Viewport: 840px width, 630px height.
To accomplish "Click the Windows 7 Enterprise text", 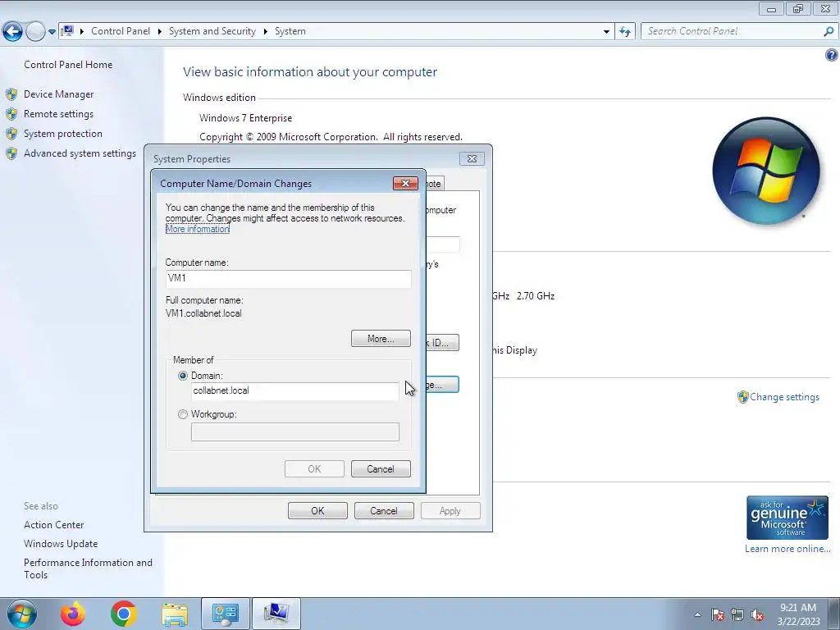I will click(x=246, y=118).
